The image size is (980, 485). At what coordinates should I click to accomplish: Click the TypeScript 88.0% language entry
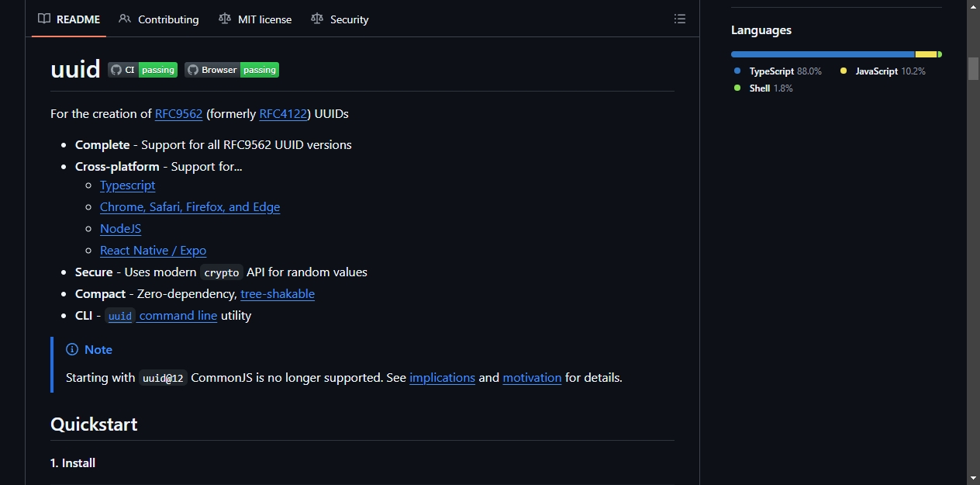(x=778, y=71)
